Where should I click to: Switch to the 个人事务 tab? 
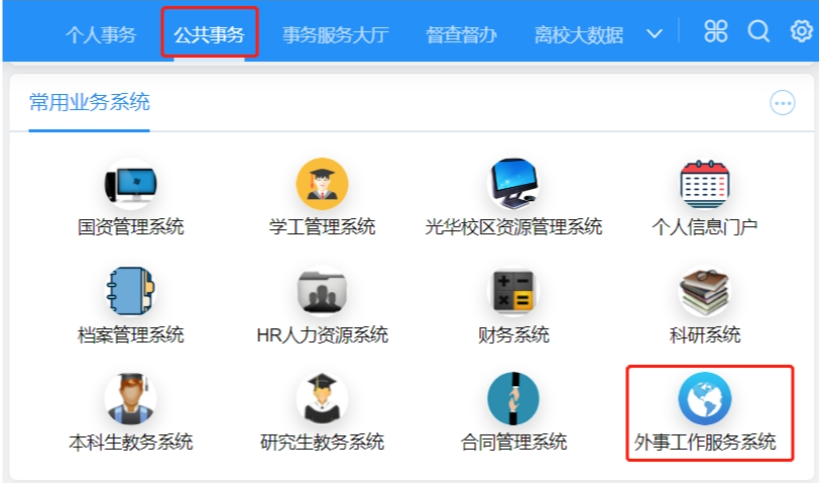[101, 35]
